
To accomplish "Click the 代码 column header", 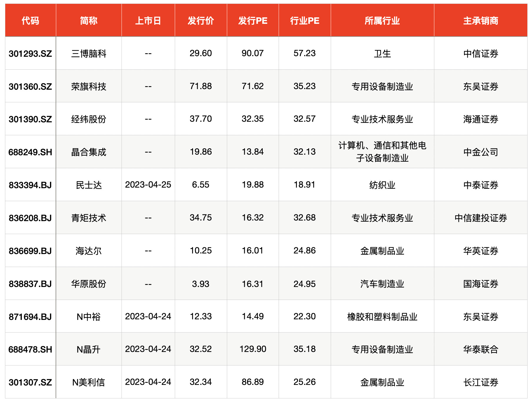I will tap(30, 21).
